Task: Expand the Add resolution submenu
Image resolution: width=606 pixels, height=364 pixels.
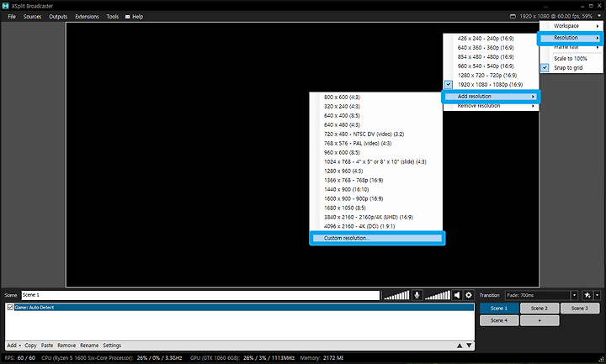Action: [491, 97]
